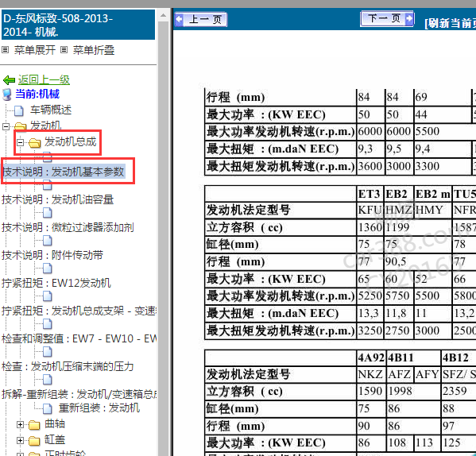476x456 pixels.
Task: Click document icon above 拆解-重新组装 item
Action: 48,380
